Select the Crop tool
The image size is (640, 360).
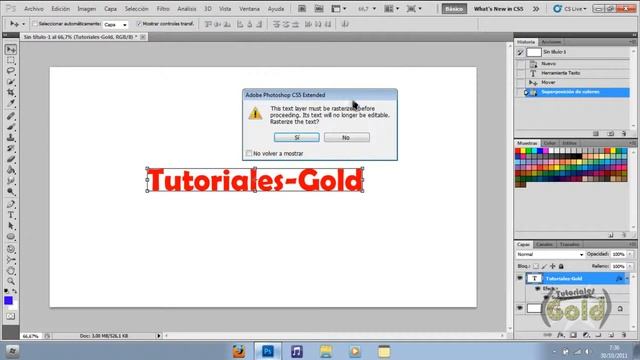[11, 92]
